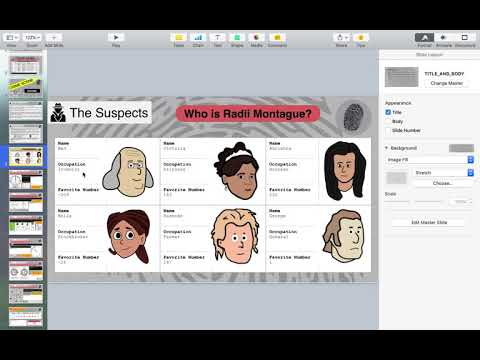Select the slide thumbnail with two clock circles
The width and height of the screenshot is (480, 360).
click(x=26, y=271)
